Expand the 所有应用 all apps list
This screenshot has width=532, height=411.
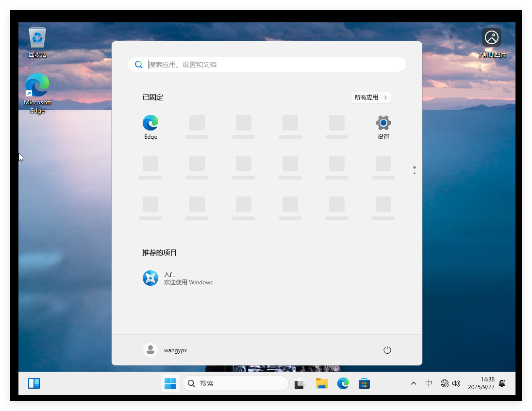371,98
